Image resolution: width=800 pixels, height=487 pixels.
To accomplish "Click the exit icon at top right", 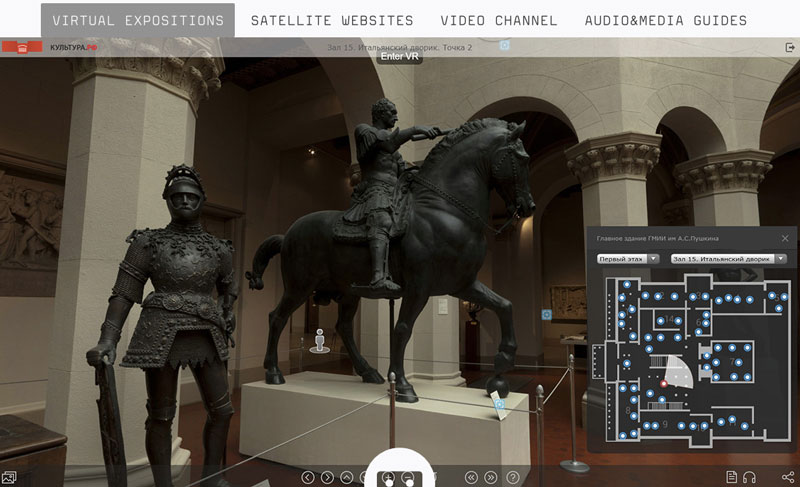I will click(790, 47).
